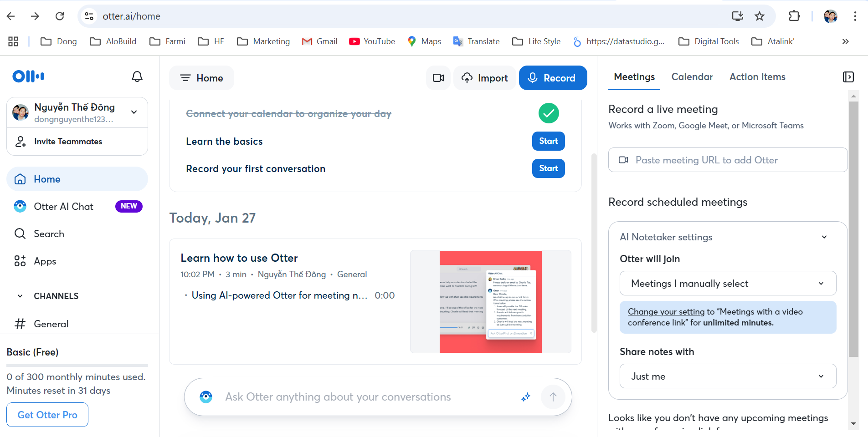Open the Life Style bookmark folder
The image size is (868, 437).
pyautogui.click(x=536, y=41)
